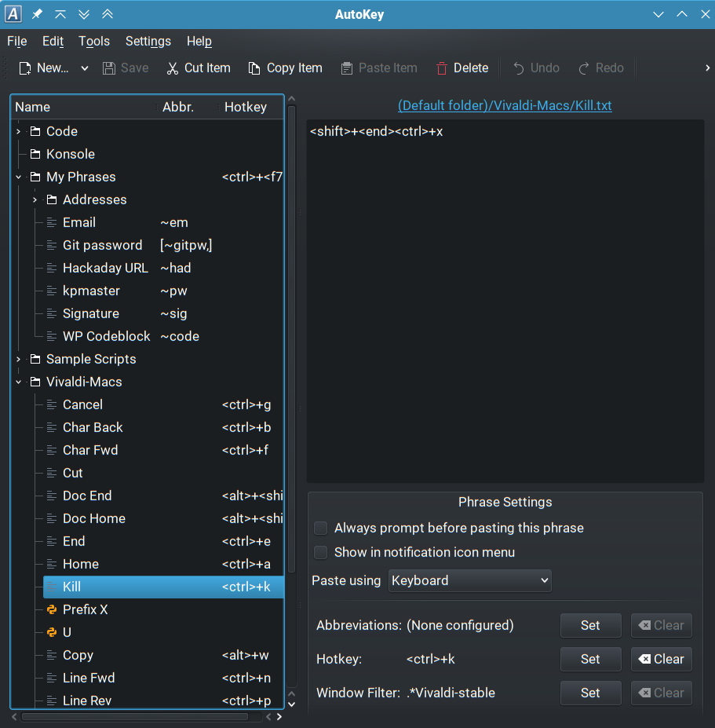715x728 pixels.
Task: Click the pin icon in title bar
Action: pyautogui.click(x=37, y=14)
